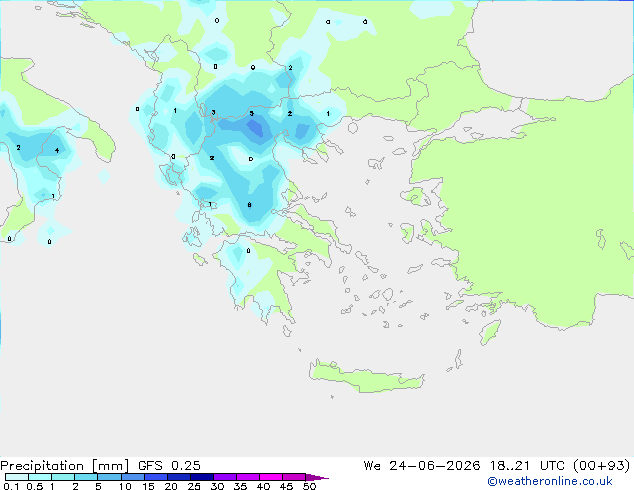Screen dimensions: 634x490
Task: Pick the dark navy swatch between 25 and 30
Action: 202,477
